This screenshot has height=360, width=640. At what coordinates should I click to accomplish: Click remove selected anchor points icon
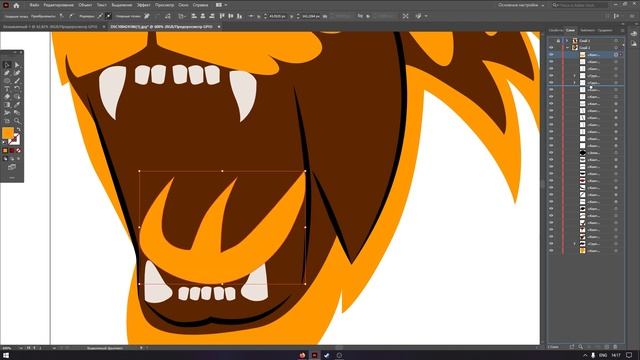click(x=147, y=16)
